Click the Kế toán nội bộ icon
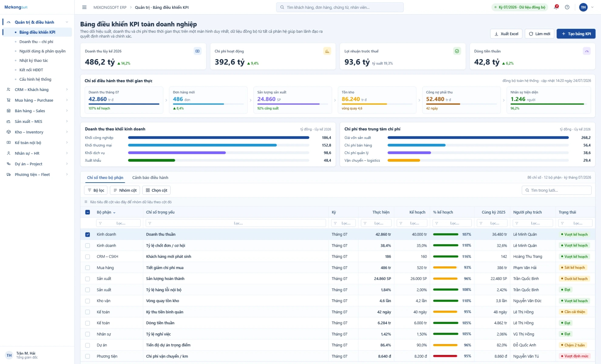The width and height of the screenshot is (601, 364). pyautogui.click(x=8, y=143)
